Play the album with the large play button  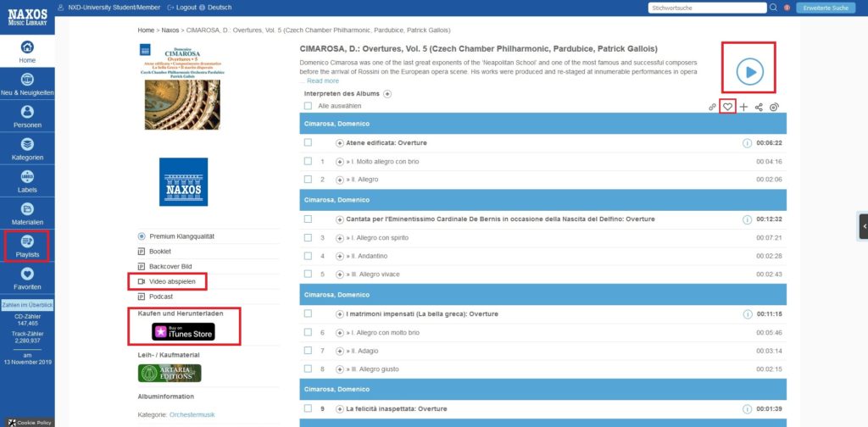(x=749, y=74)
